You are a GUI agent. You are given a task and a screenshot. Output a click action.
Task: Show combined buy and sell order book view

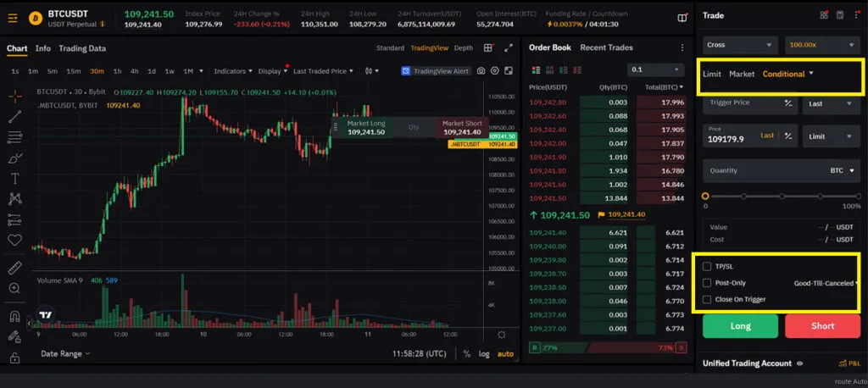(536, 69)
